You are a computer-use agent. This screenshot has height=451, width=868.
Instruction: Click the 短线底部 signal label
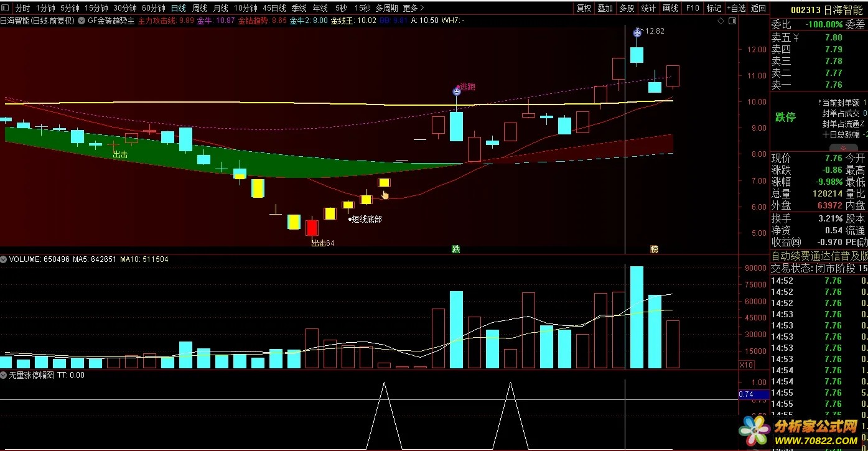[x=365, y=219]
